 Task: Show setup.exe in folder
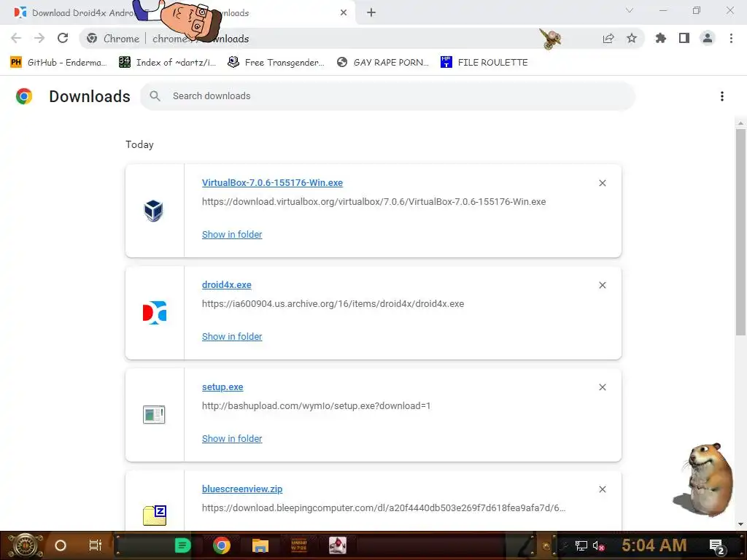pyautogui.click(x=231, y=438)
